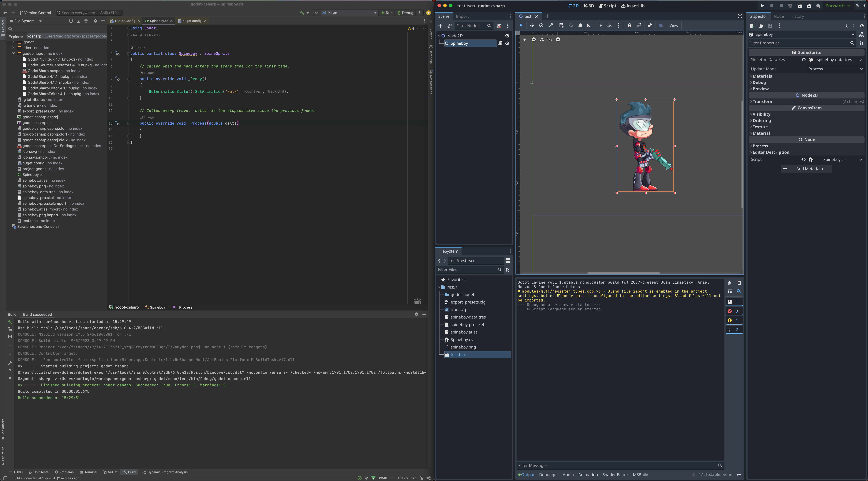The image size is (868, 481).
Task: Select the Rotate mode tool
Action: tap(541, 26)
